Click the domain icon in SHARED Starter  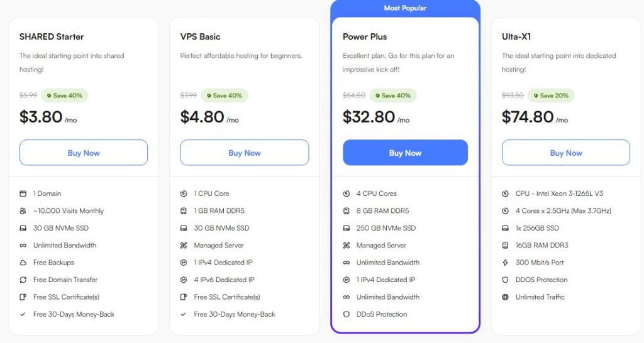coord(23,193)
